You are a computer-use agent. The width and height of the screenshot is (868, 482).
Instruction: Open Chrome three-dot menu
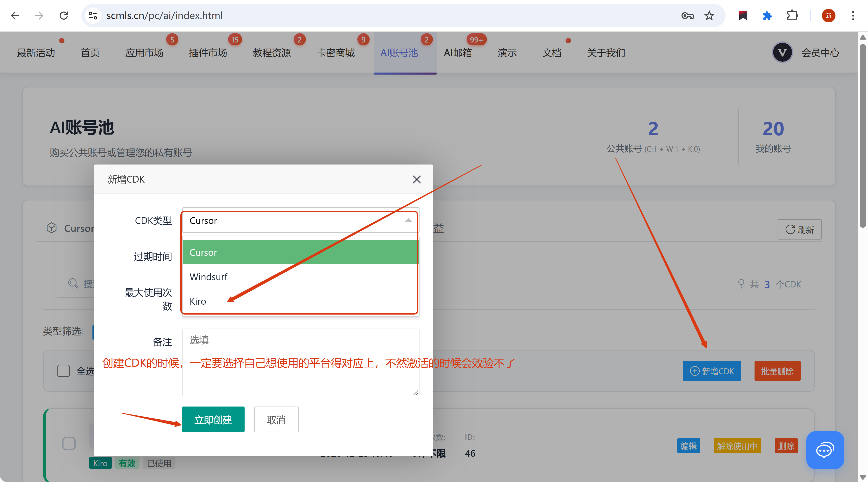pyautogui.click(x=853, y=16)
